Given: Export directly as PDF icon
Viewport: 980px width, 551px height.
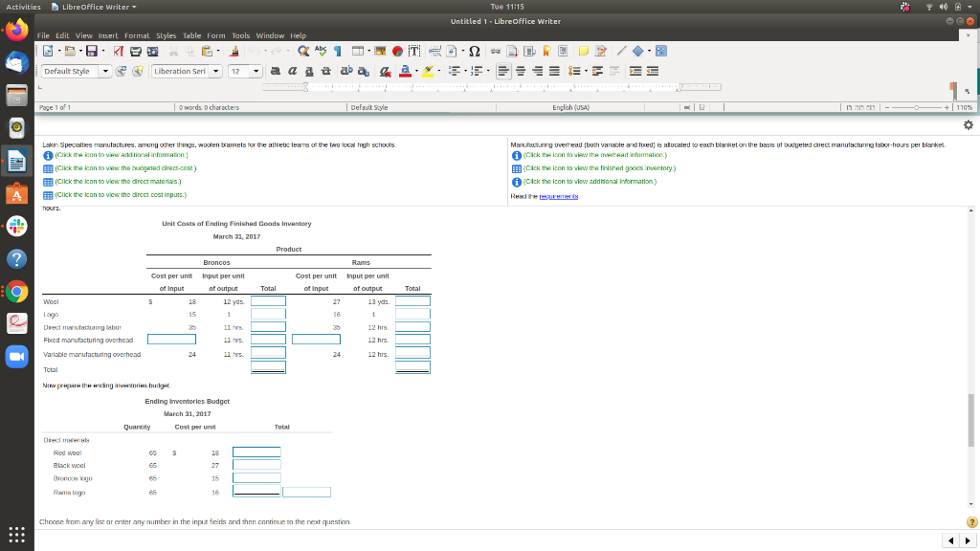Looking at the screenshot, I should pos(118,52).
